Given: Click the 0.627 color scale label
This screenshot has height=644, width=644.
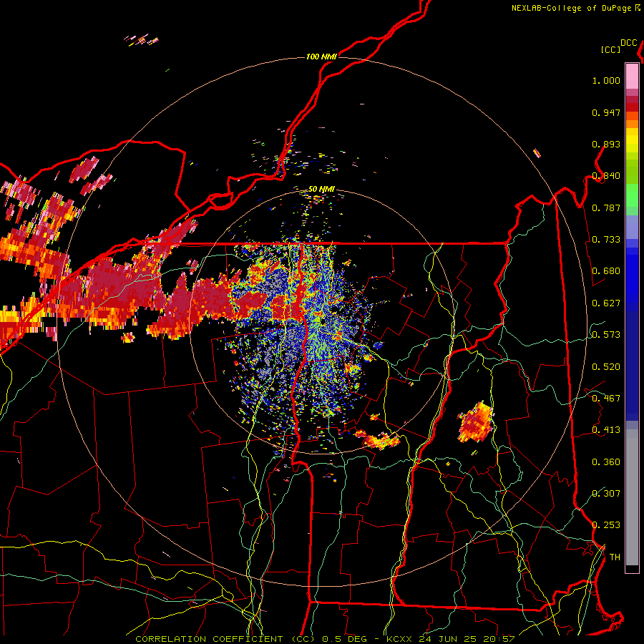Looking at the screenshot, I should point(606,303).
